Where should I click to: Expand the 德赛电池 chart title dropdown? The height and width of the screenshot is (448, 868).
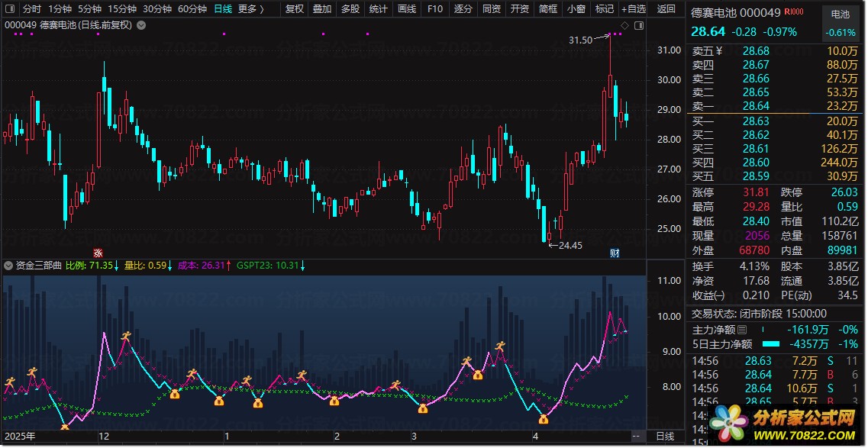[x=141, y=25]
